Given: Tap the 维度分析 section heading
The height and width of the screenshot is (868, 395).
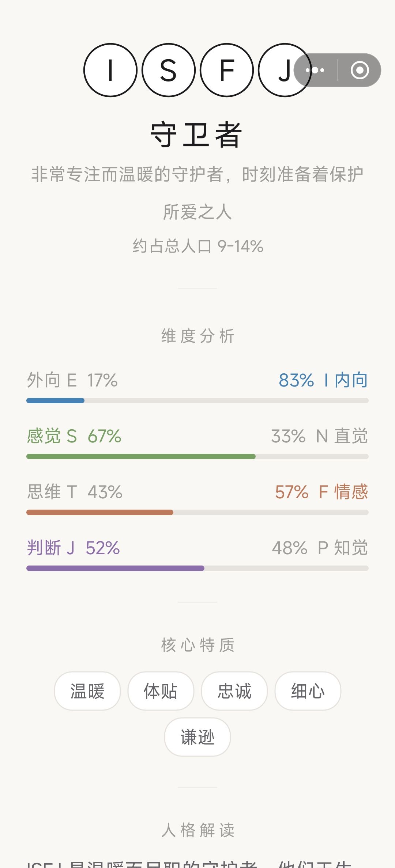Looking at the screenshot, I should click(197, 336).
